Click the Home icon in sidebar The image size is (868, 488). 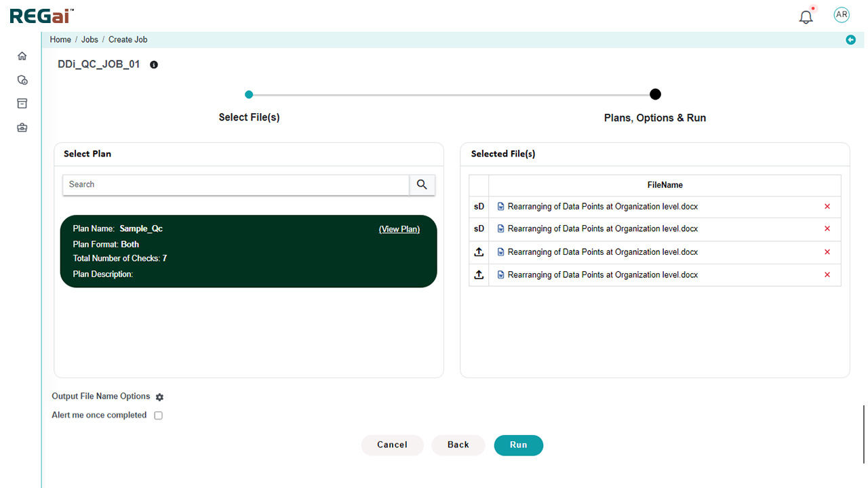[22, 56]
